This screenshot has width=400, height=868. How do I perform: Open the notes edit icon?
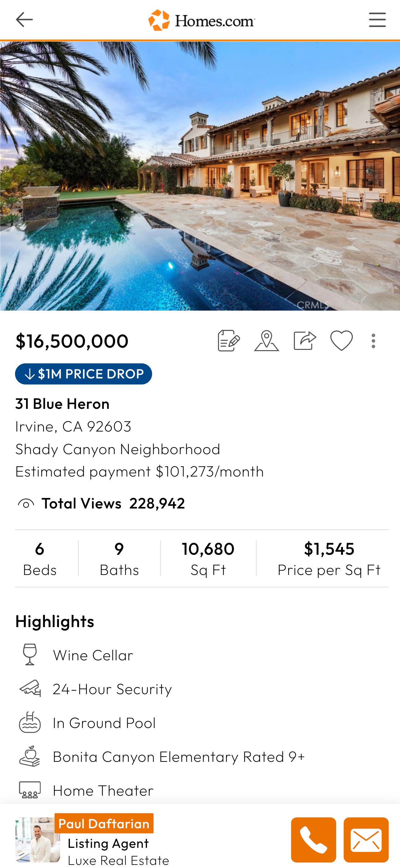click(229, 341)
